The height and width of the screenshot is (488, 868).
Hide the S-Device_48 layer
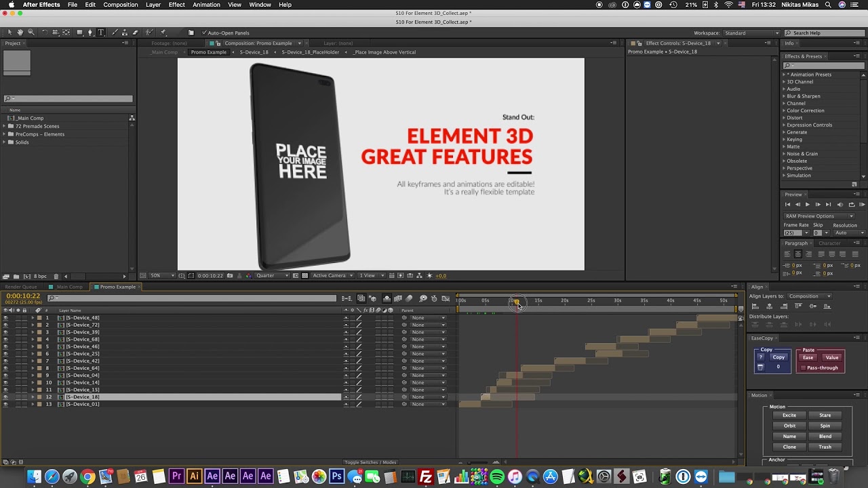tap(5, 318)
